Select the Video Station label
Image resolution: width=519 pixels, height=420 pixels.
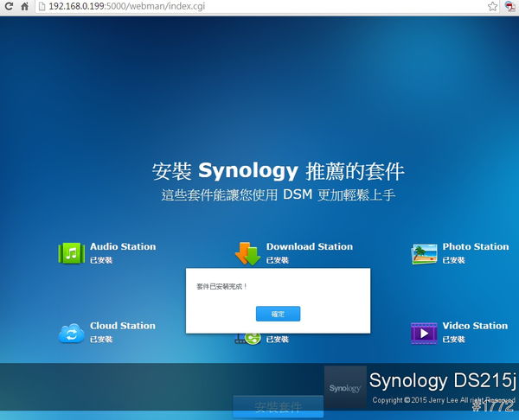tap(475, 326)
